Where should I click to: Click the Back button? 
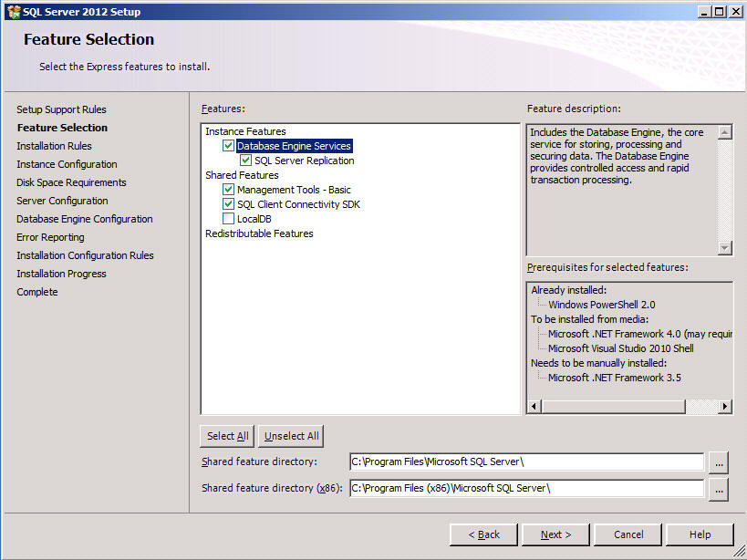click(x=483, y=534)
